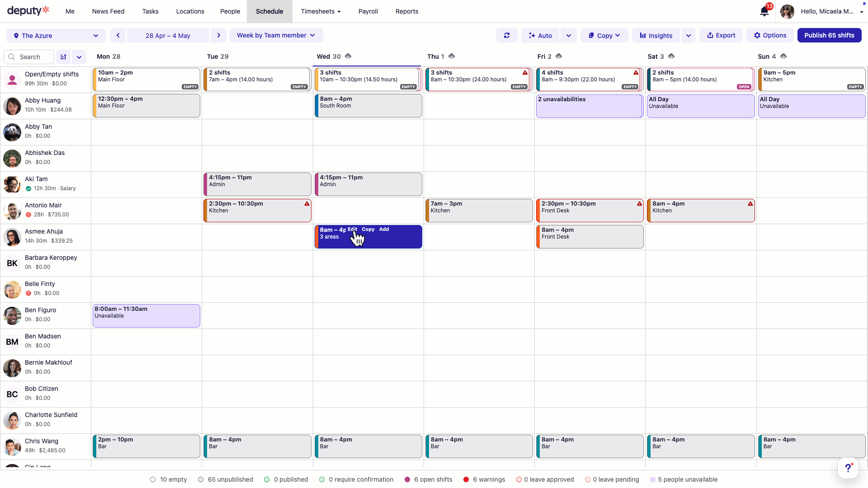Screen dimensions: 868x488
Task: Click Antonio Mair's red alert icon
Action: [28, 215]
